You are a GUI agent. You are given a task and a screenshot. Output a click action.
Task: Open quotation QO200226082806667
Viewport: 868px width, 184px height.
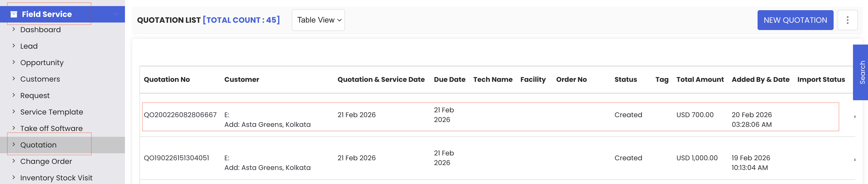coord(180,115)
